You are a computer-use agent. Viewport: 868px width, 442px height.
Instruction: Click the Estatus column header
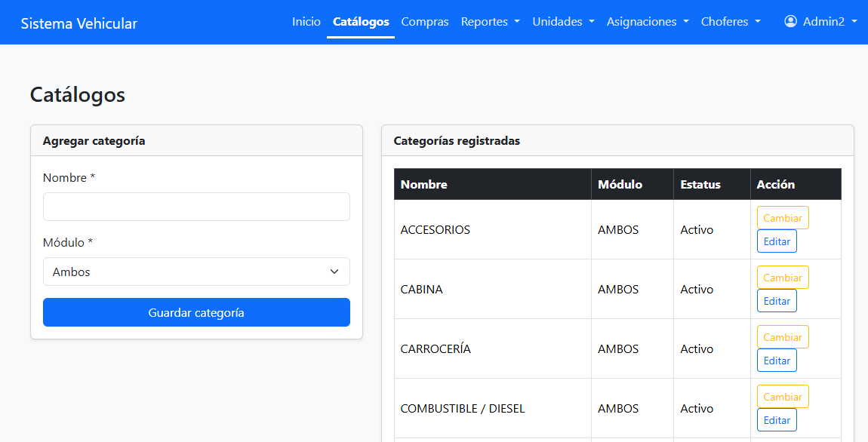click(x=712, y=184)
